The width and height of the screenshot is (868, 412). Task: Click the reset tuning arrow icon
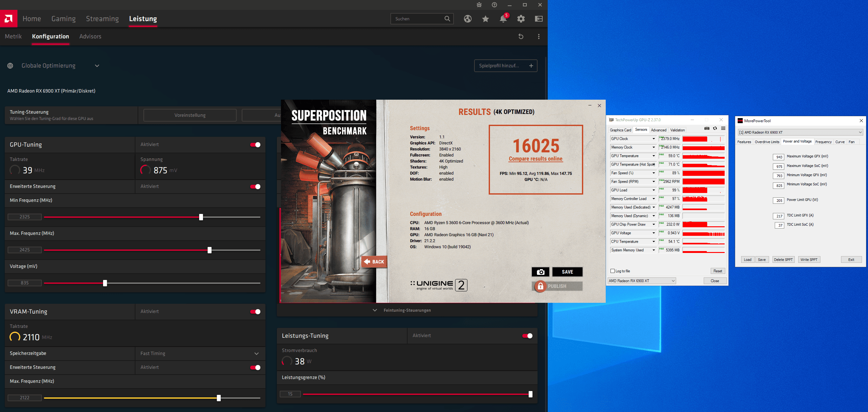(521, 37)
